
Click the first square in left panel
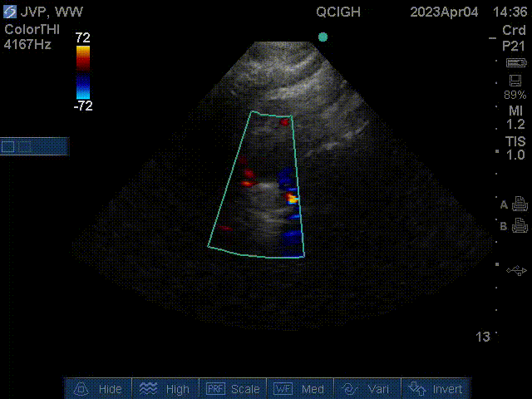pyautogui.click(x=8, y=147)
